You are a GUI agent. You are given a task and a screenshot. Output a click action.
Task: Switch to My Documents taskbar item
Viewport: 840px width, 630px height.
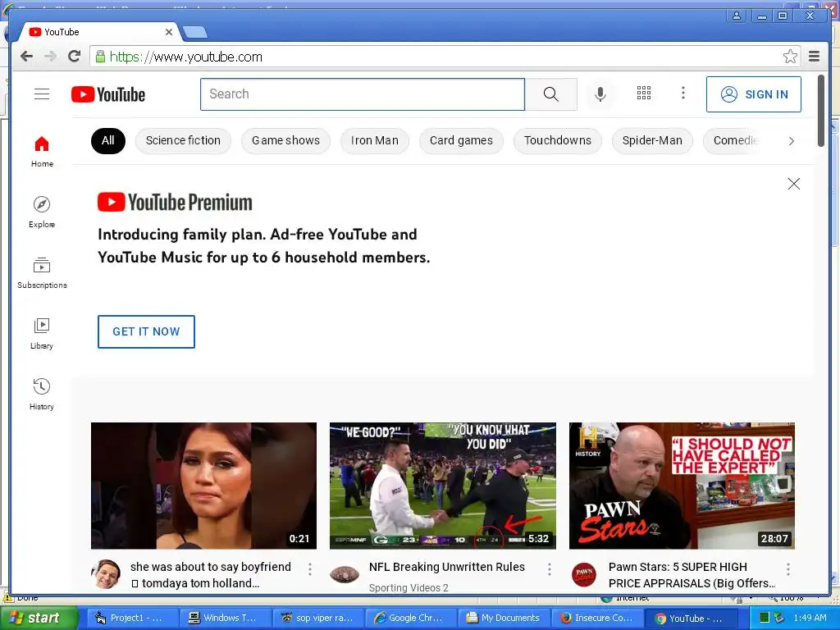point(504,618)
